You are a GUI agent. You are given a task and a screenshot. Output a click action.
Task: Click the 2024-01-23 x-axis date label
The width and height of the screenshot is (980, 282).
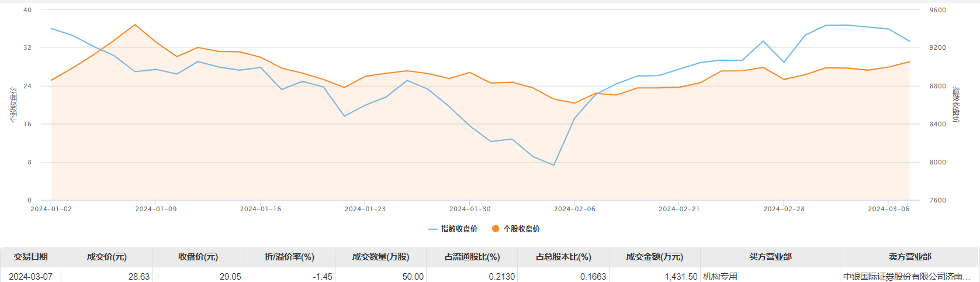coord(365,209)
